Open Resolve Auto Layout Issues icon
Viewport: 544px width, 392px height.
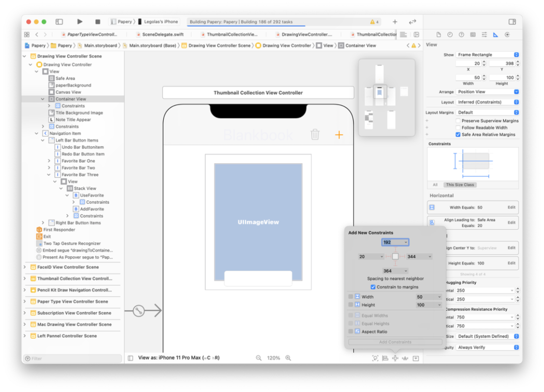405,358
